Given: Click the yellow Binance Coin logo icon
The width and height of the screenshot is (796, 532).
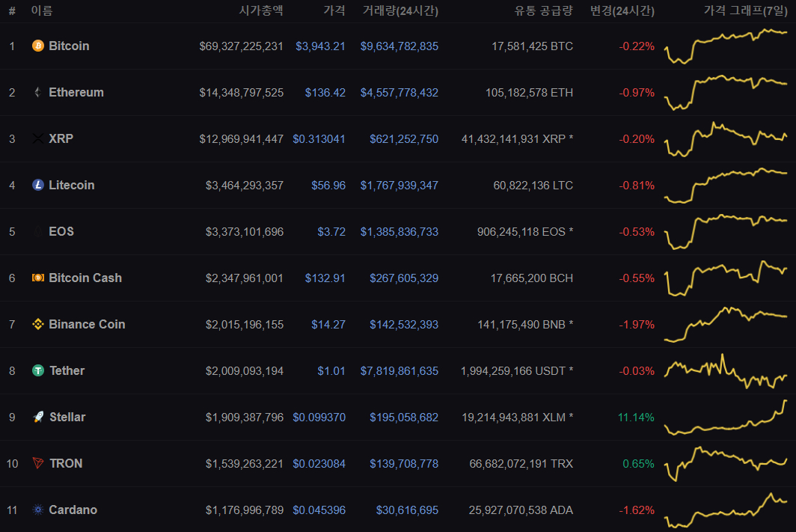Looking at the screenshot, I should [38, 324].
